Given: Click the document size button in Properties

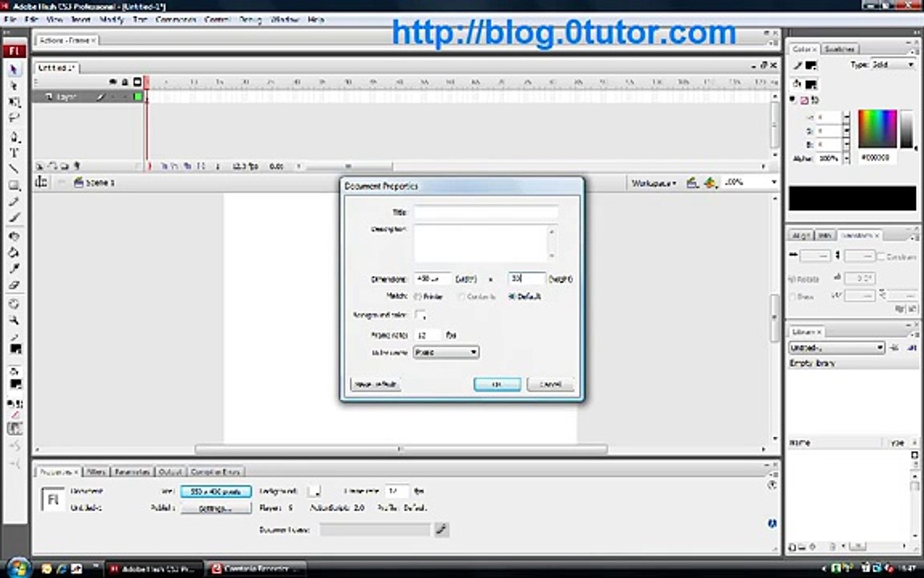Looking at the screenshot, I should click(215, 491).
